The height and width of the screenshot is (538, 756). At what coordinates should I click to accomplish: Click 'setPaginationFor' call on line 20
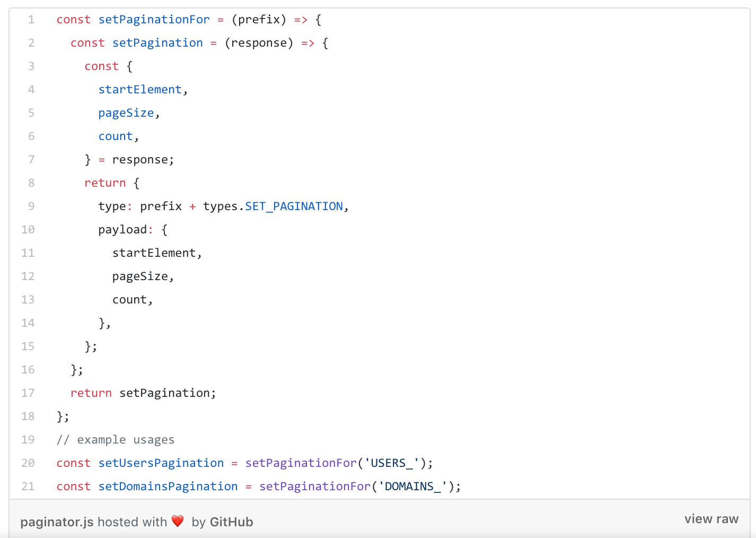tap(301, 463)
